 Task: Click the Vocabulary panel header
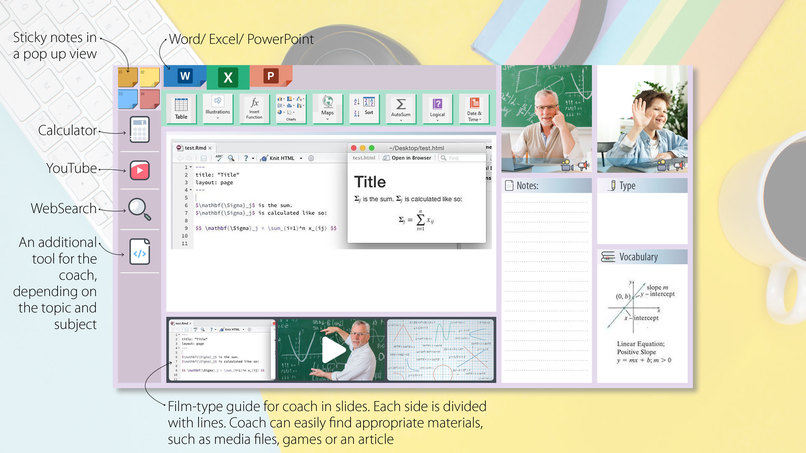coord(642,257)
